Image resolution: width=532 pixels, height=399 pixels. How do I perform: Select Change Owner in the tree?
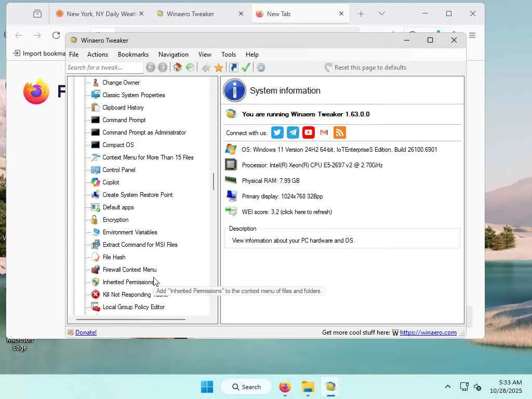pyautogui.click(x=121, y=83)
